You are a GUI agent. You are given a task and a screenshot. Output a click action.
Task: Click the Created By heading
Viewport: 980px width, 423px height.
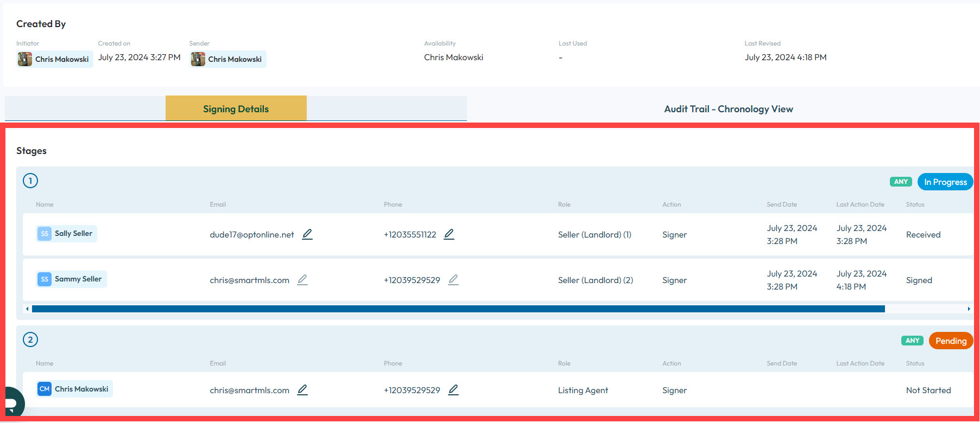click(x=41, y=24)
